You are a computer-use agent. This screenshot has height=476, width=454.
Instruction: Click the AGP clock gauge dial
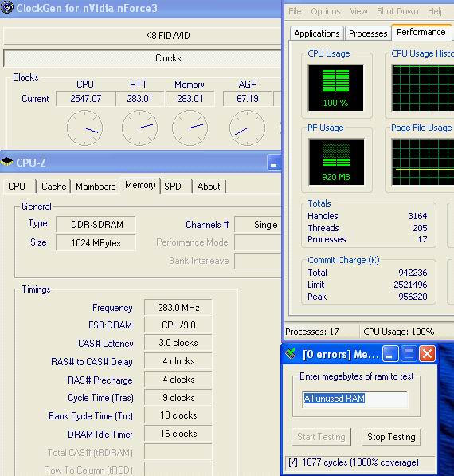[247, 128]
